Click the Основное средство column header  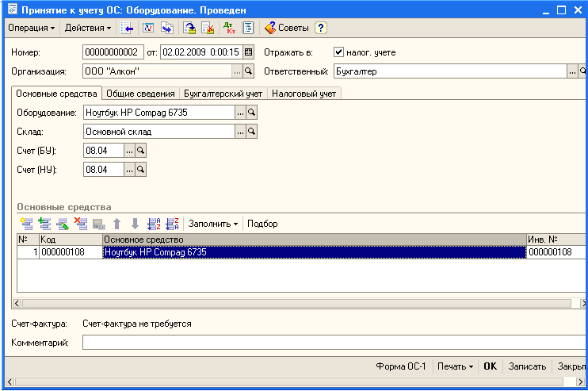click(x=315, y=240)
